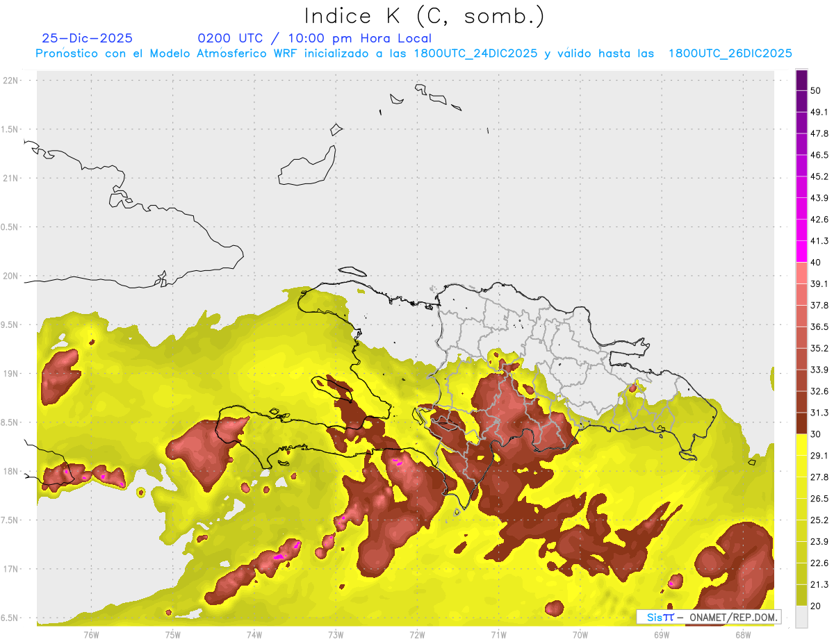Image resolution: width=834 pixels, height=644 pixels.
Task: Click the colorbar value '26.5'
Action: [819, 499]
